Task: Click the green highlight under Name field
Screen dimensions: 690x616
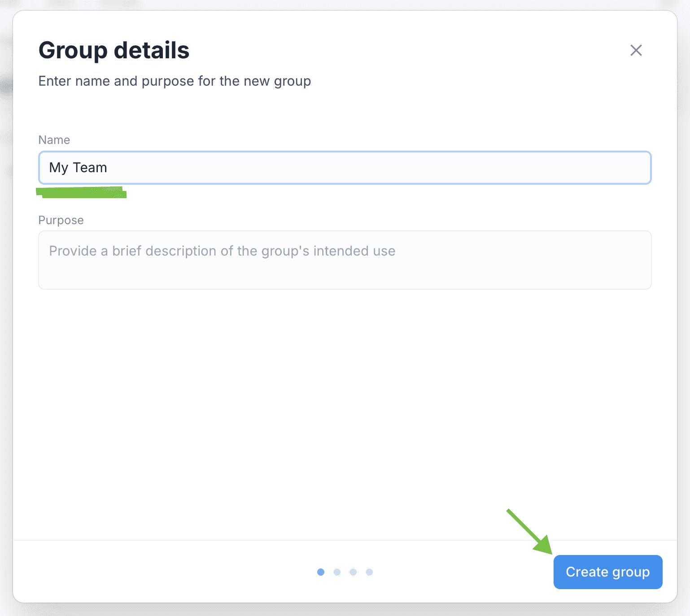Action: pos(82,192)
